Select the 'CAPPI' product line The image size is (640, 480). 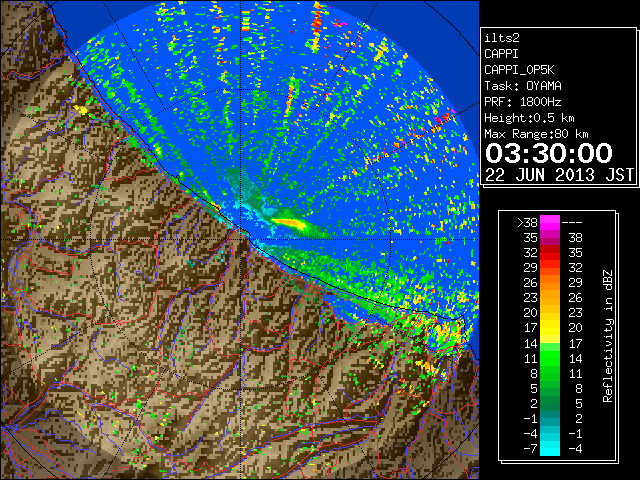[501, 54]
